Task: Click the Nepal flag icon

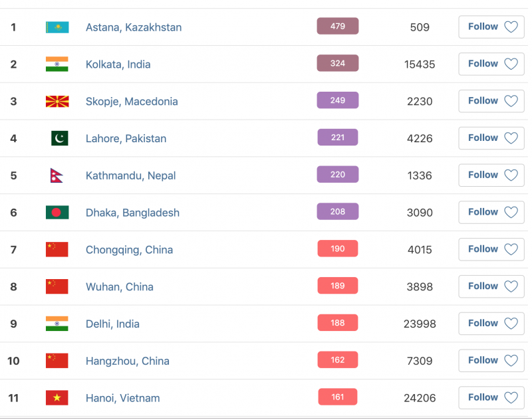Action: point(57,175)
